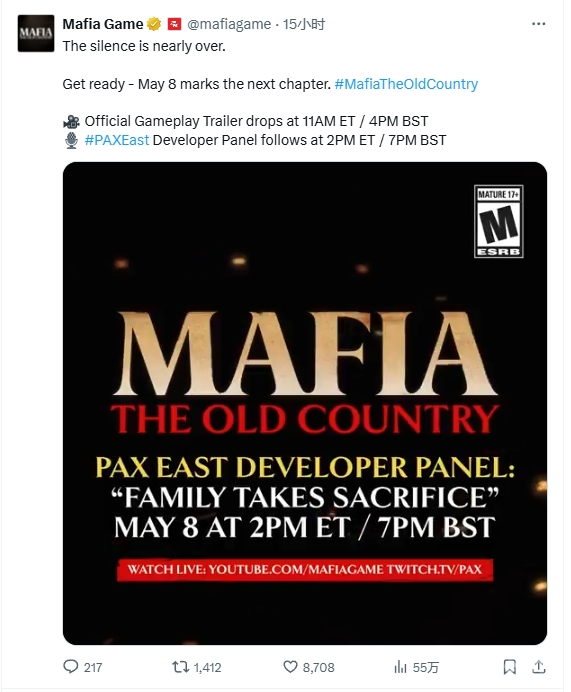Click the gold verified badge

(154, 24)
